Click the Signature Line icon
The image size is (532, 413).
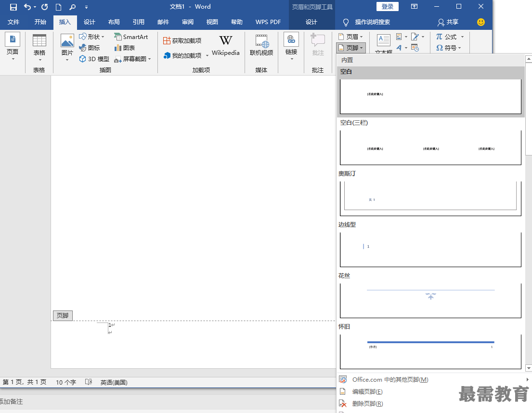(415, 37)
